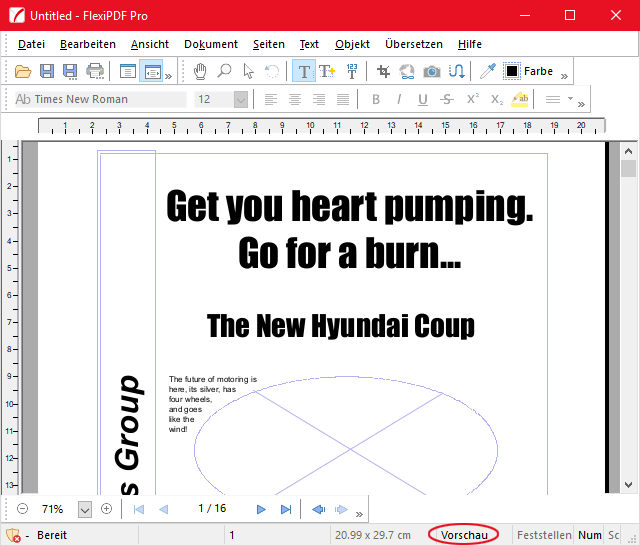The height and width of the screenshot is (546, 640).
Task: Toggle Bold text formatting
Action: pyautogui.click(x=376, y=99)
